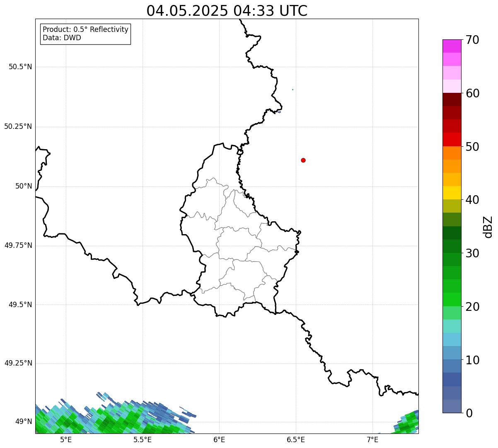
Task: Click the "Product: 0.5° Reflectivity" label
Action: coord(86,30)
